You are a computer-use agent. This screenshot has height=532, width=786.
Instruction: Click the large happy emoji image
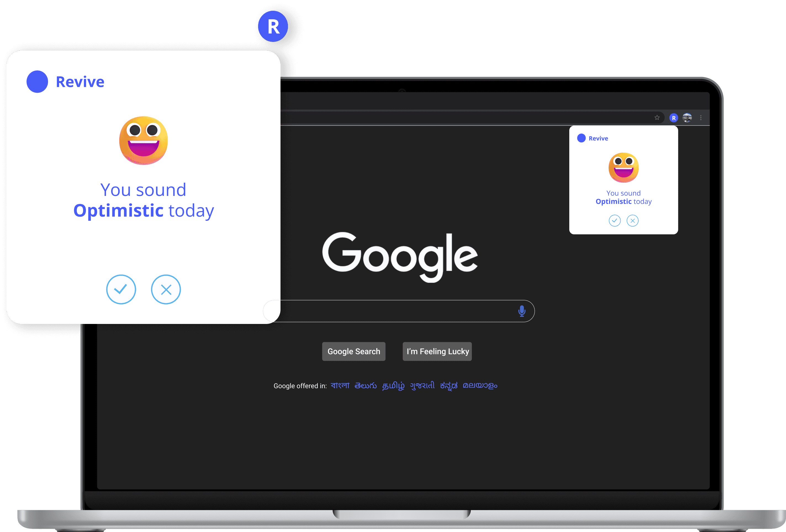tap(143, 140)
